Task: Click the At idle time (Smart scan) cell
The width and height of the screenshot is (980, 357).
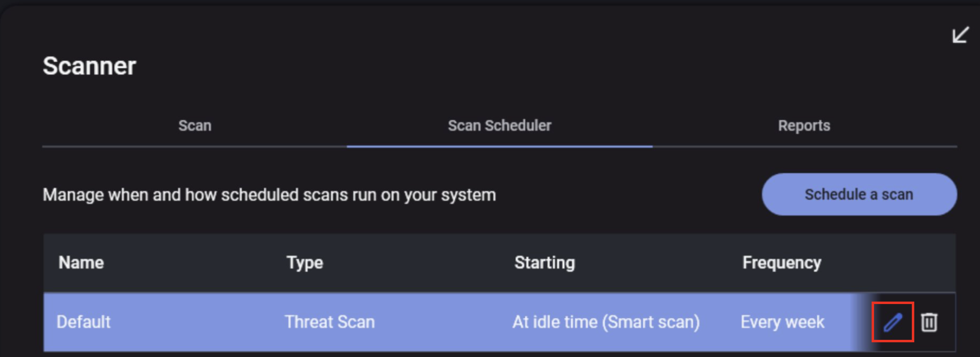Action: click(x=606, y=322)
